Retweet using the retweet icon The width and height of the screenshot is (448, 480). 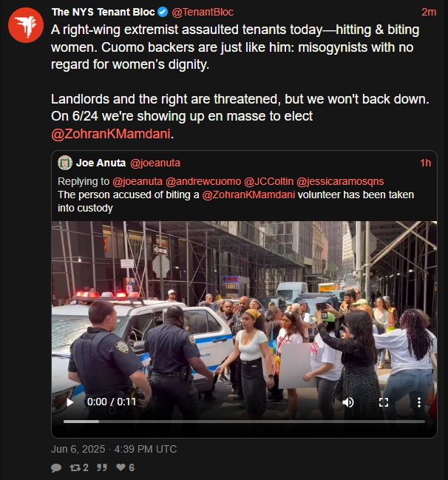tap(75, 467)
